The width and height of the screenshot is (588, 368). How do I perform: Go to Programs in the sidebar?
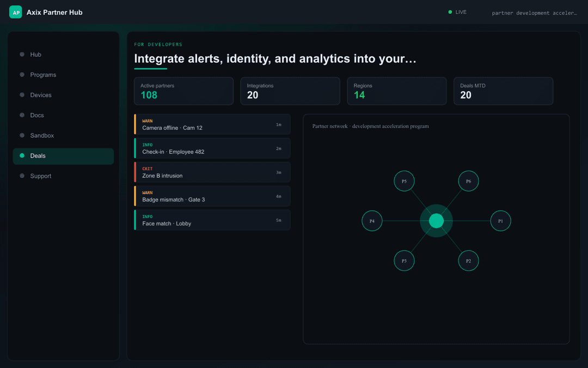[x=63, y=75]
